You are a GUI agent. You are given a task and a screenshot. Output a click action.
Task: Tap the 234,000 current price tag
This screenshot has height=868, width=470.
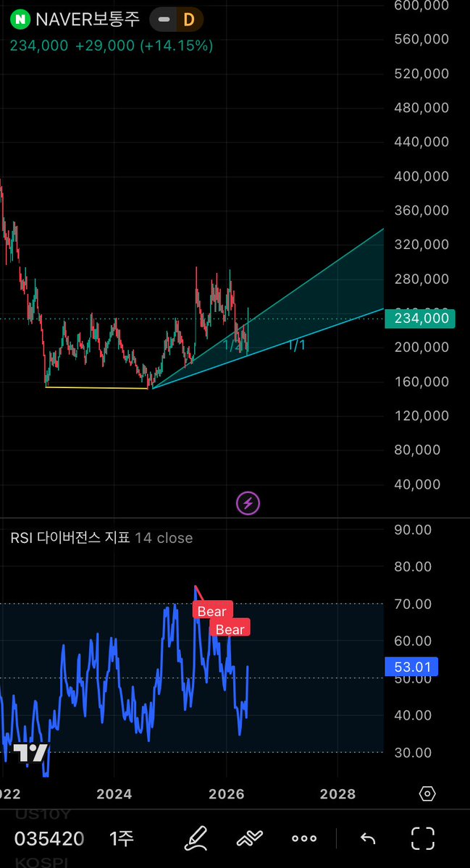tap(420, 319)
